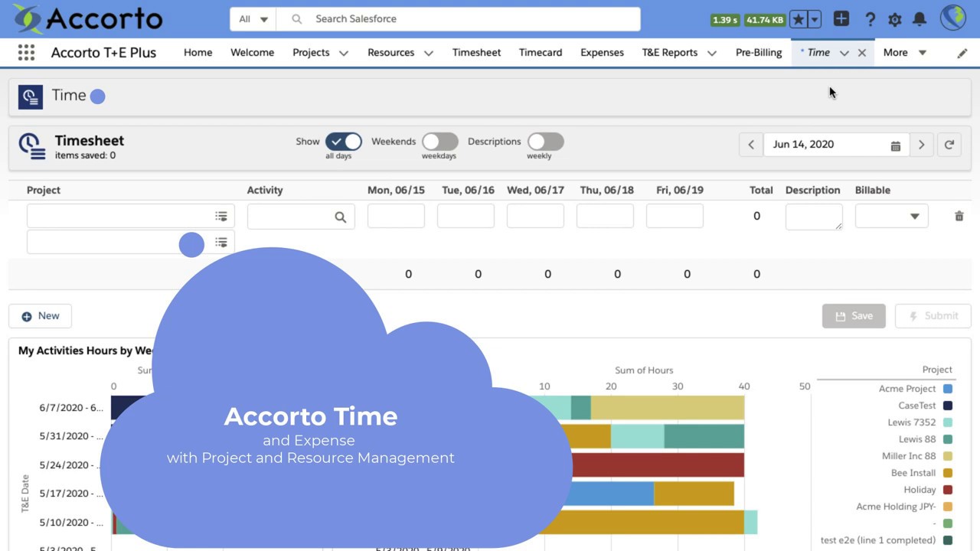This screenshot has width=980, height=551.
Task: Click the Description text area
Action: 814,217
